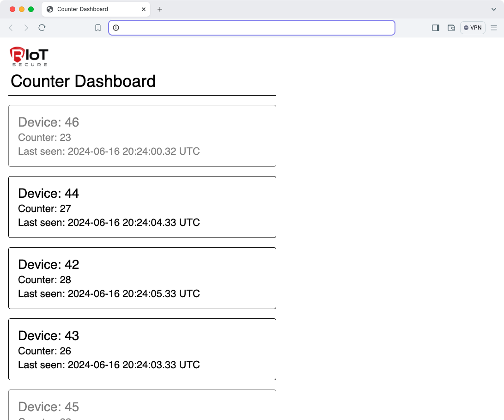Click the Device 43 card
Screen dimensions: 504x420
[142, 349]
